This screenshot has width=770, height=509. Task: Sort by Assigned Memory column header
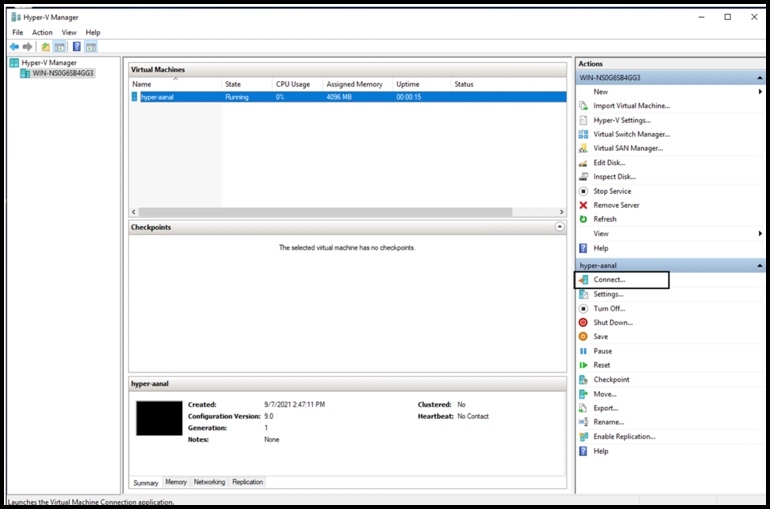click(x=358, y=84)
